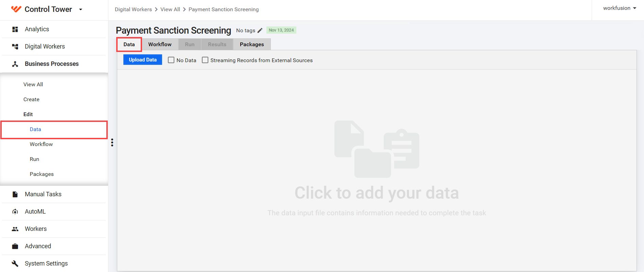
Task: Click the Advanced briefcase icon
Action: coord(15,246)
